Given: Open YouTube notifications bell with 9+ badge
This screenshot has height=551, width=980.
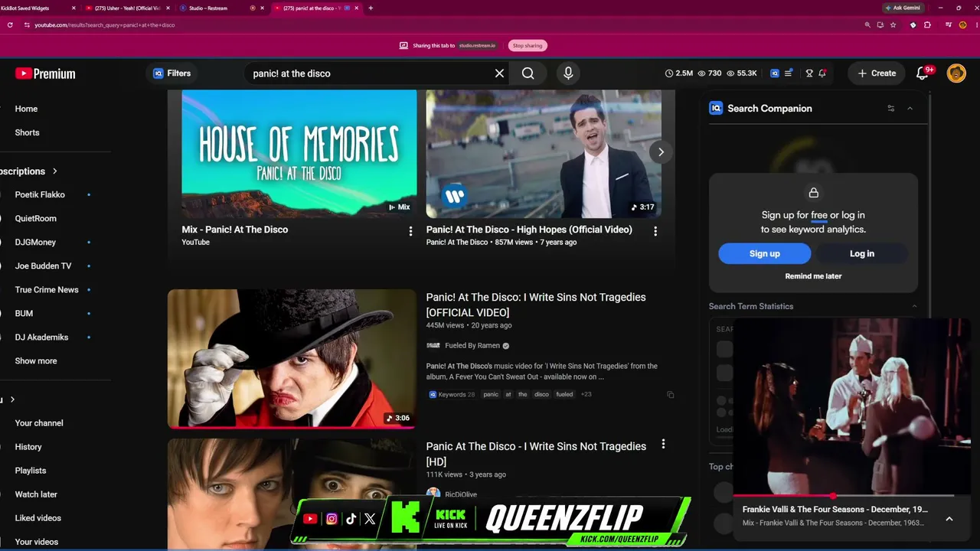Looking at the screenshot, I should tap(923, 73).
